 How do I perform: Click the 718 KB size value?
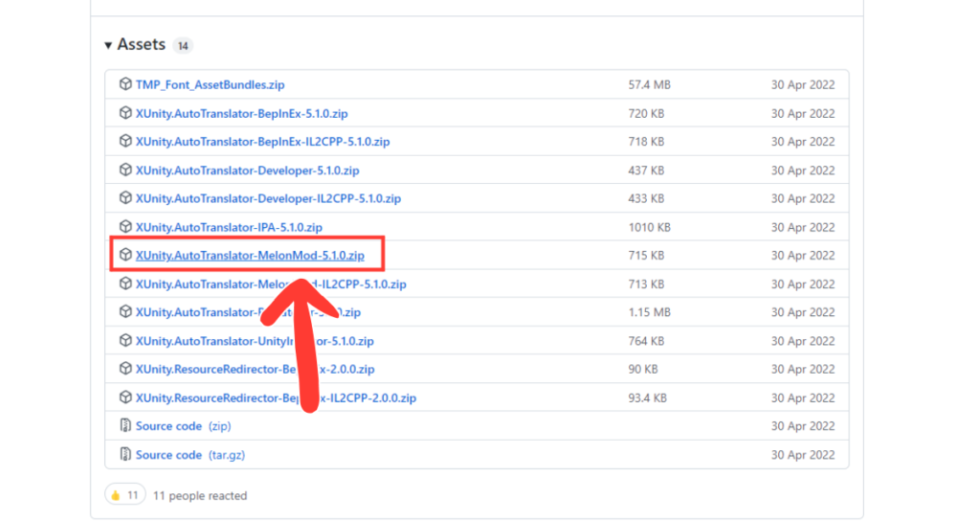646,142
